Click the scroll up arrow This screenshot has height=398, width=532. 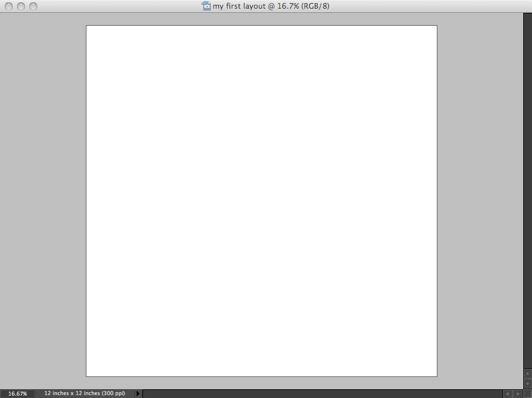[x=528, y=373]
